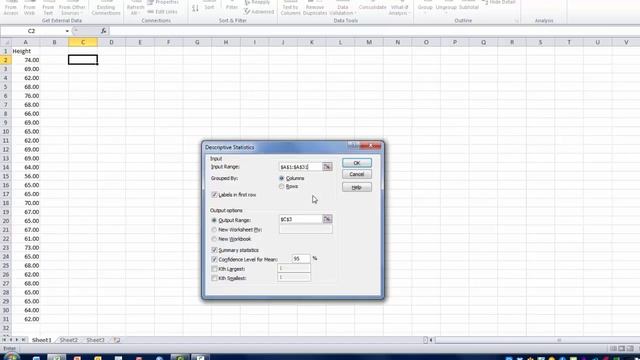Click the last-sheet navigation arrow
Viewport: 640px width, 360px height.
(23, 340)
